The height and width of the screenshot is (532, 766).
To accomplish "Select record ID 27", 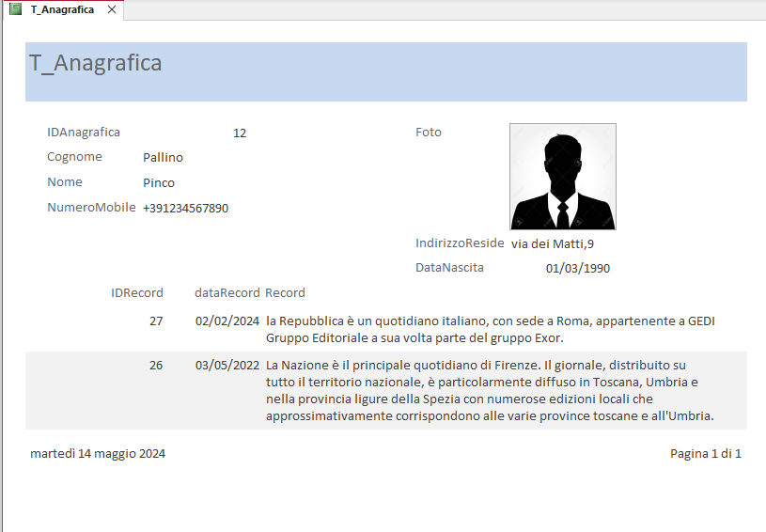I will (x=156, y=321).
